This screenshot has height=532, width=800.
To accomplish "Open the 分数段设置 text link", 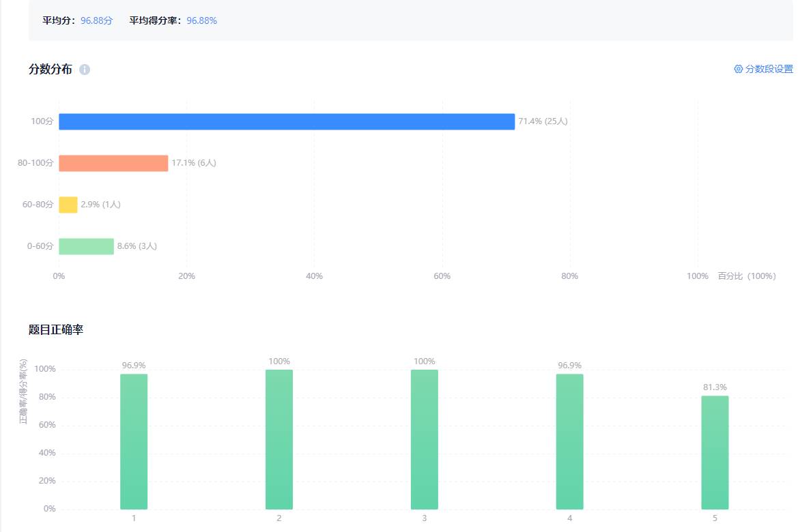I will pos(769,69).
